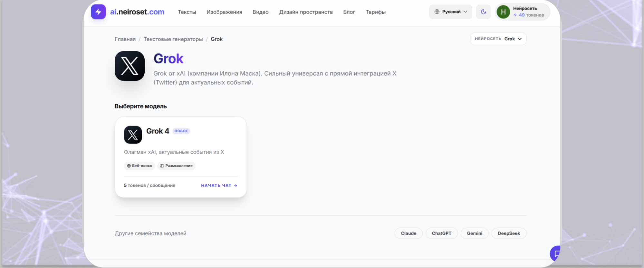The width and height of the screenshot is (644, 268).
Task: Click the Флагман xAI description text
Action: click(x=174, y=152)
